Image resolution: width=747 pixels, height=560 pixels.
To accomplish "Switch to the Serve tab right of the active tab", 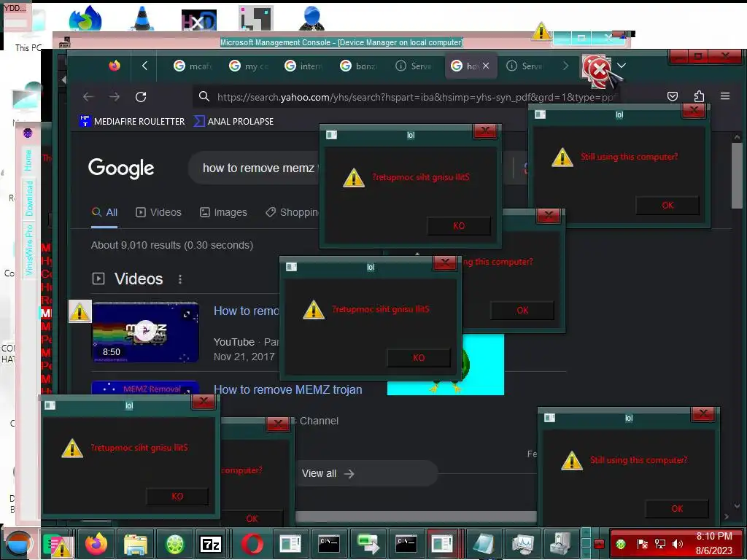I will (526, 66).
